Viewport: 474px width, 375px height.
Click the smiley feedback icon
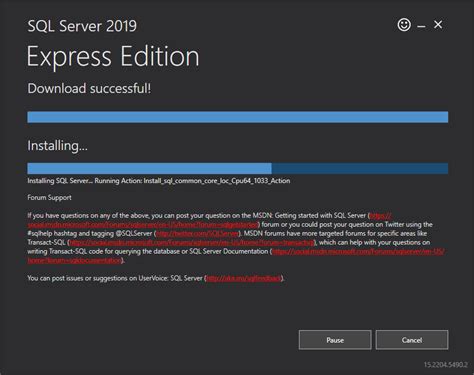[x=404, y=25]
